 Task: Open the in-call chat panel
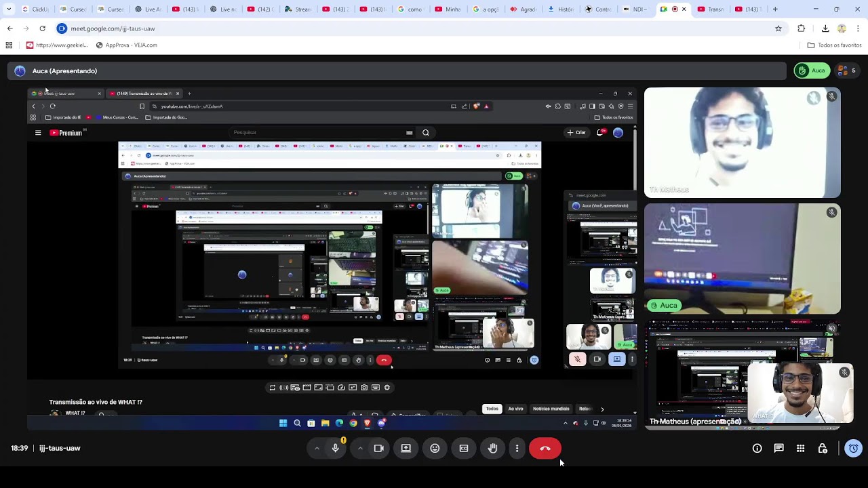click(x=779, y=448)
